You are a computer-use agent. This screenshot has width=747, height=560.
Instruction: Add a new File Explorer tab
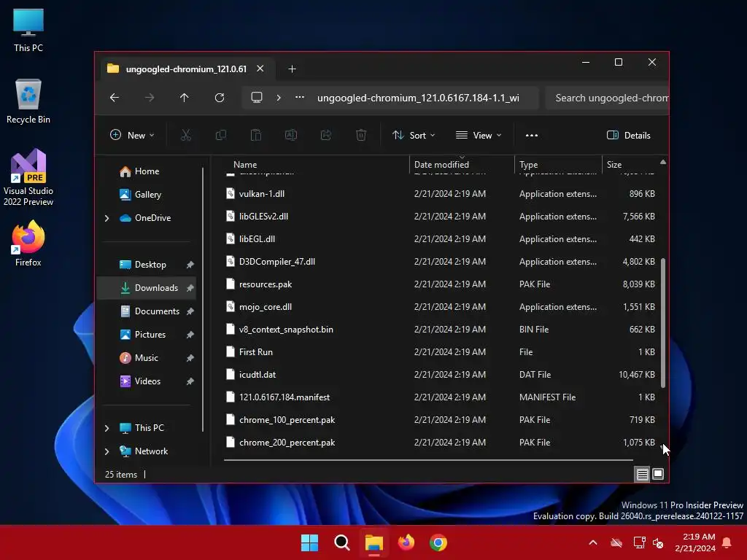[x=292, y=69]
